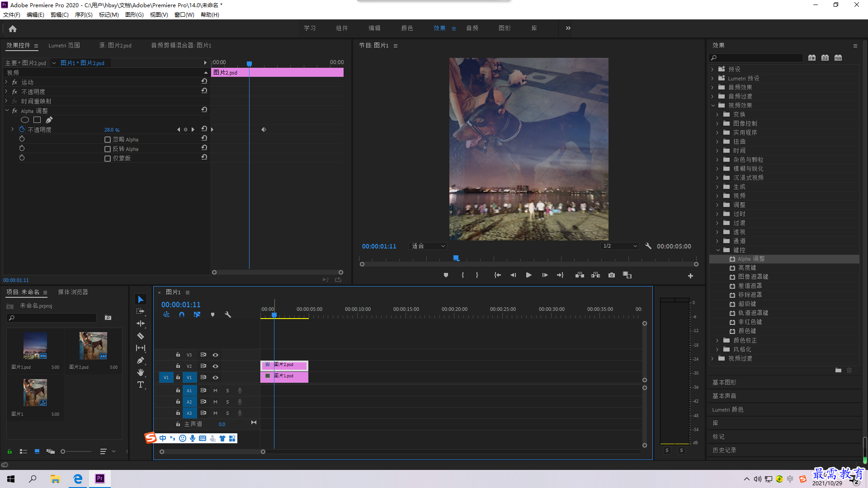This screenshot has height=488, width=868.
Task: Select the Pen tool in timeline toolbar
Action: pos(141,360)
